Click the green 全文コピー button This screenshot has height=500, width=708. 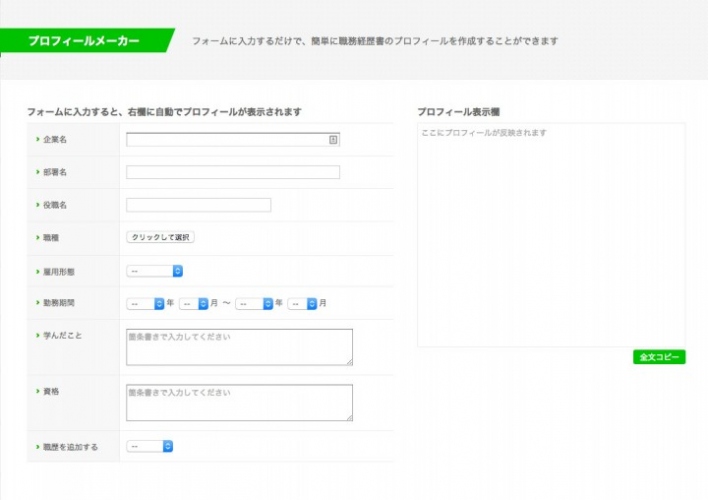tap(659, 357)
